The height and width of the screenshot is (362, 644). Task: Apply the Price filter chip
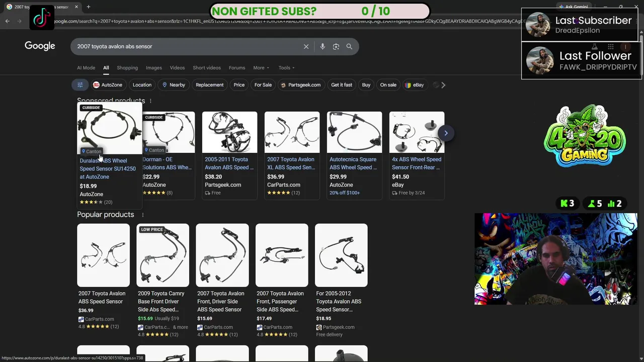[x=239, y=85]
